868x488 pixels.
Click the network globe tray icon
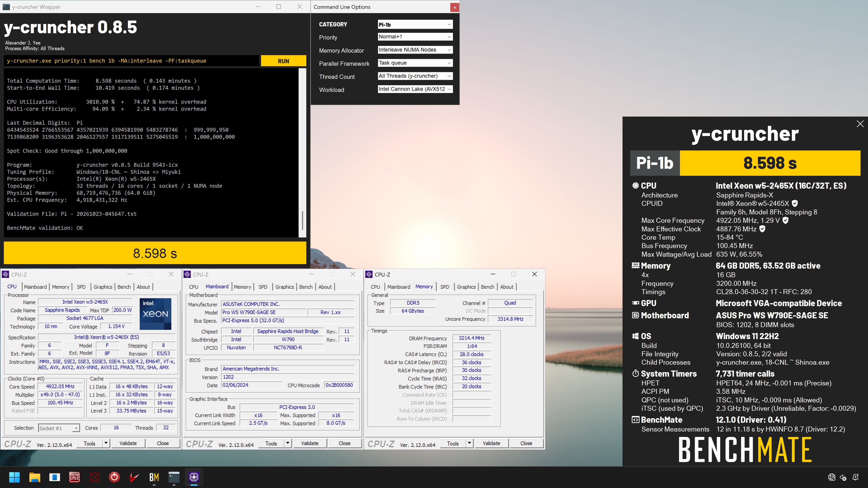[x=832, y=477]
